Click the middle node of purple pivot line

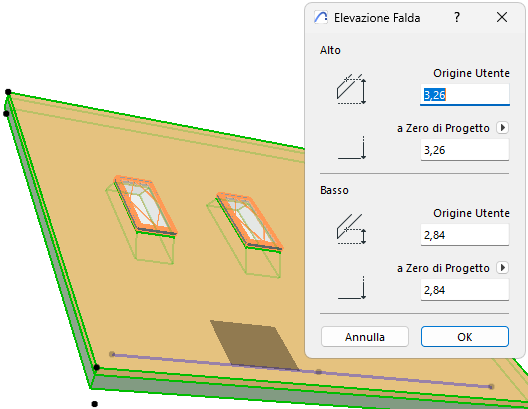pos(318,372)
